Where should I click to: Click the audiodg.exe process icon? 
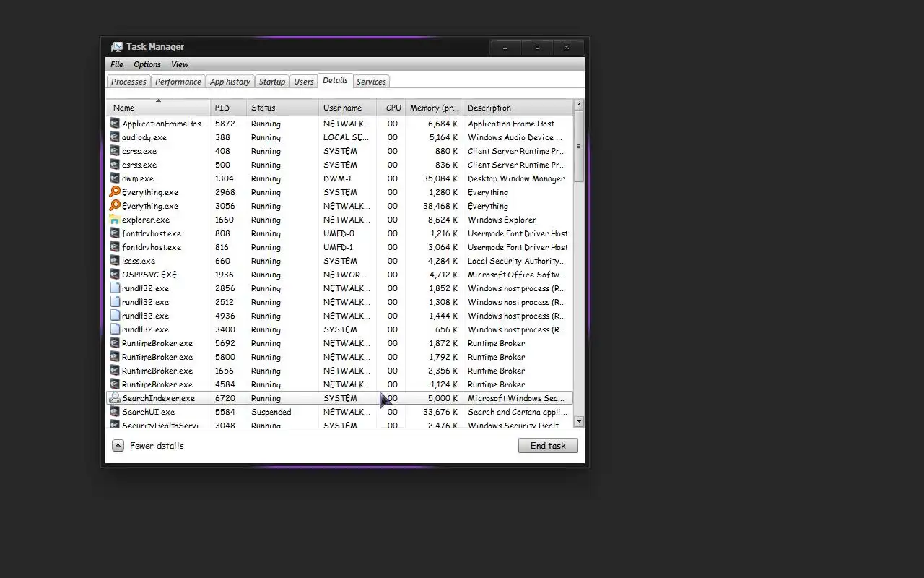click(x=114, y=137)
